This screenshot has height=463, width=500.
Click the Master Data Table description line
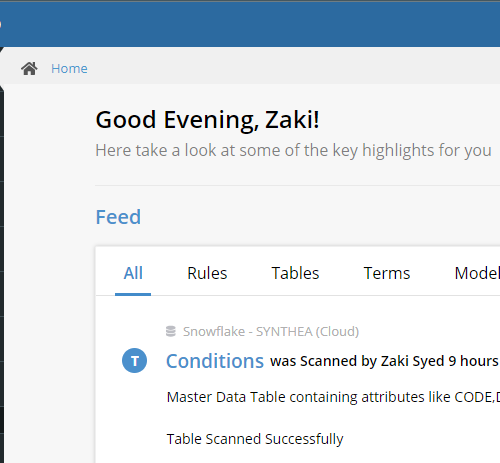pos(333,397)
